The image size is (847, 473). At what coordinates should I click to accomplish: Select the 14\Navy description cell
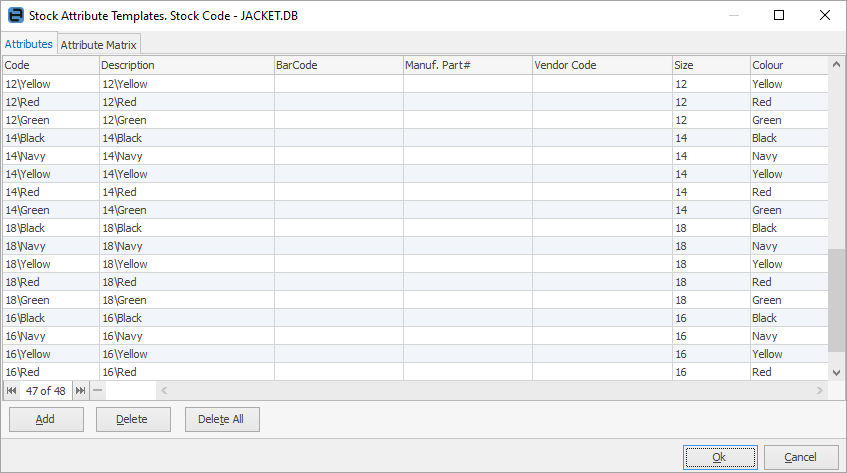[187, 156]
